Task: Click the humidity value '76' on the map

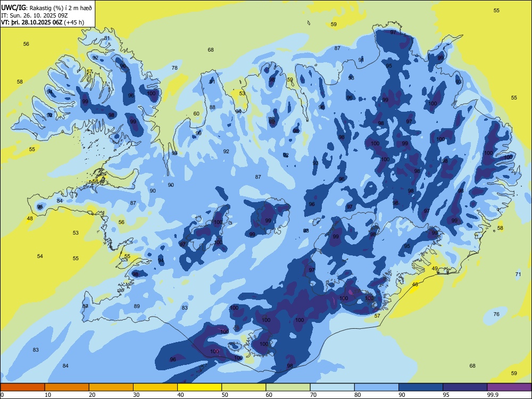Action: [x=496, y=314]
